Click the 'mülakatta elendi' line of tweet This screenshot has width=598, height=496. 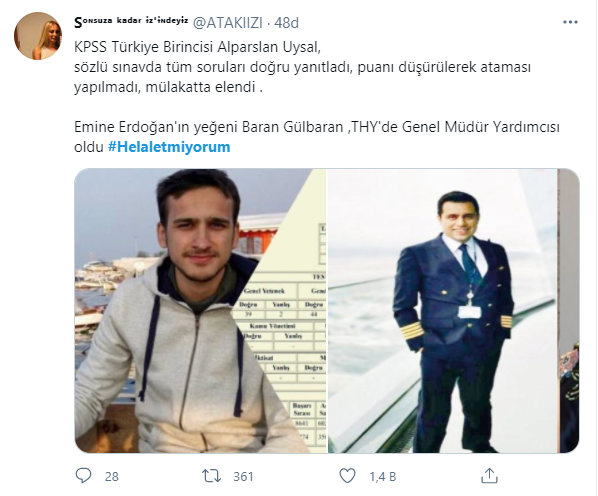(168, 87)
